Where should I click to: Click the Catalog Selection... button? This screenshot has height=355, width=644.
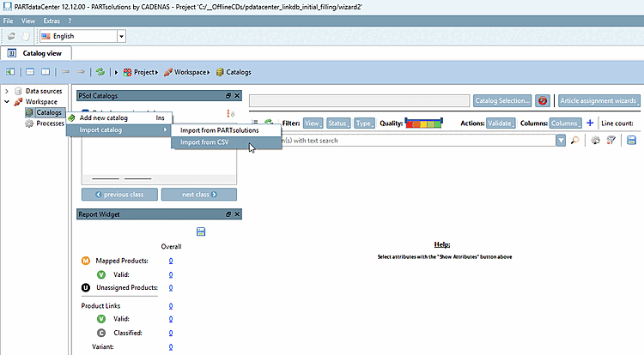[x=502, y=101]
